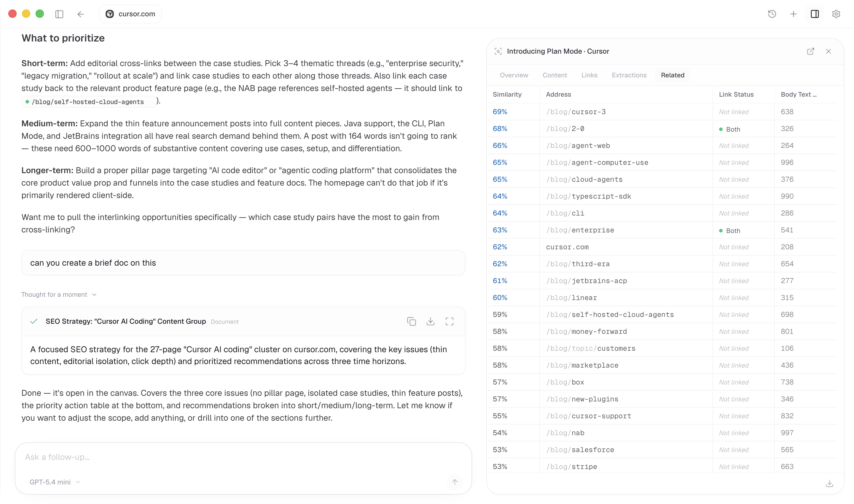
Task: Expand the 'Thought for a moment' section
Action: point(59,294)
